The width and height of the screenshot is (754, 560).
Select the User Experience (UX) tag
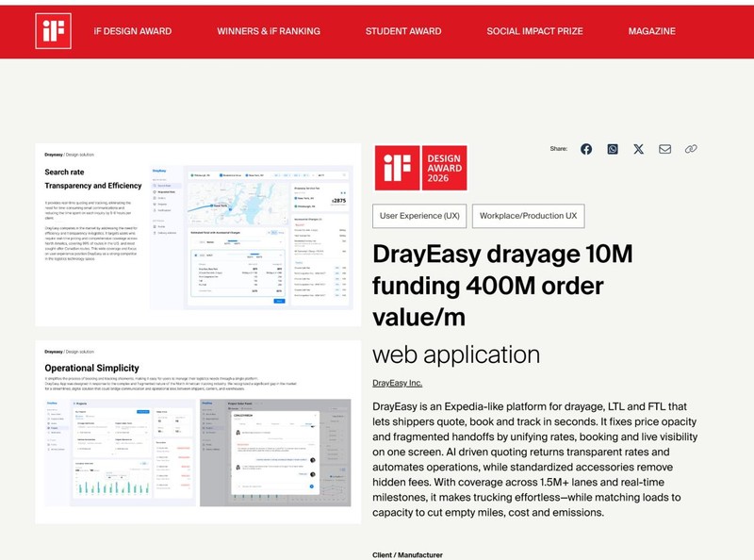419,216
